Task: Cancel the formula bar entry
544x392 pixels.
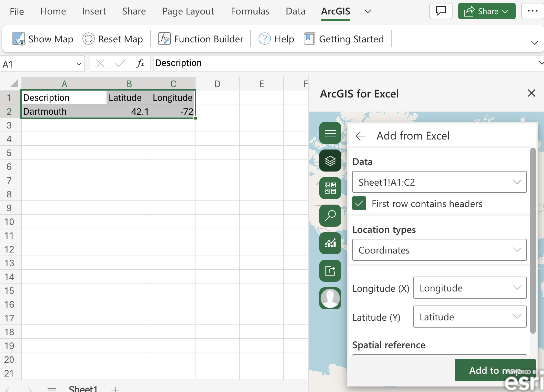Action: (x=100, y=63)
